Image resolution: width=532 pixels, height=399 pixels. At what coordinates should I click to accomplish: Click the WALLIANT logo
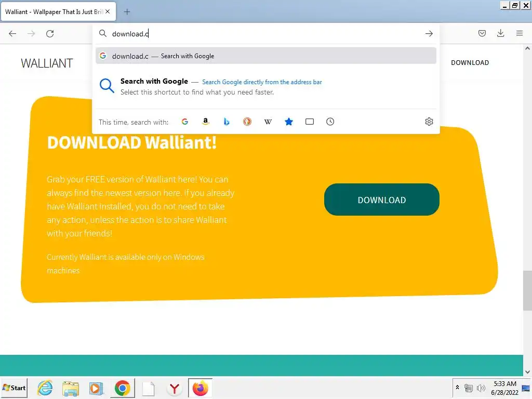coord(47,63)
